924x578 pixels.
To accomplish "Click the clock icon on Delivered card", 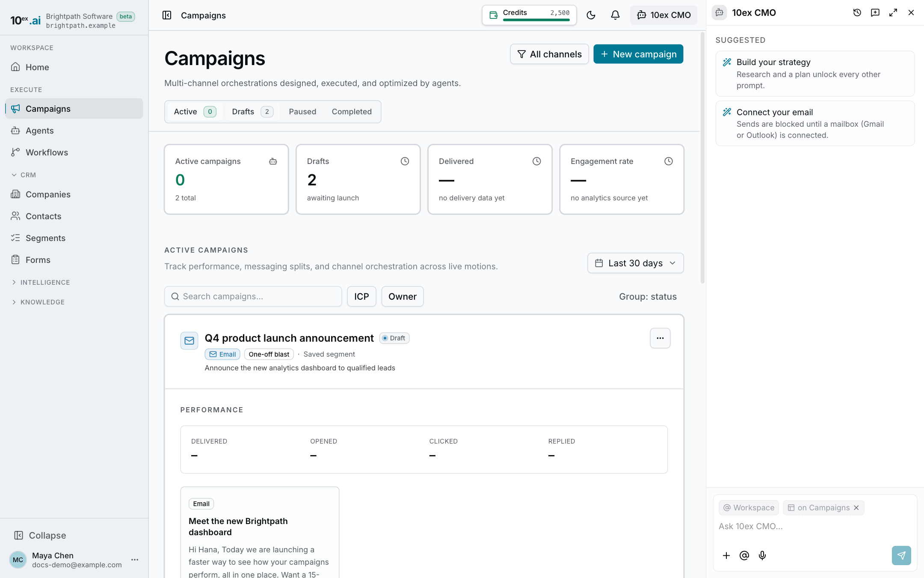I will click(x=536, y=161).
